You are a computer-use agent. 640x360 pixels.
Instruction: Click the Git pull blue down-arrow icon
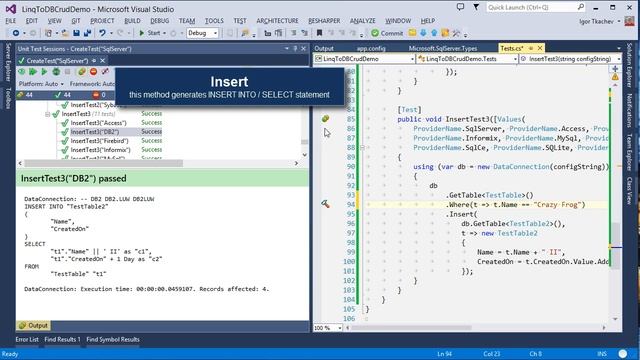coord(423,33)
